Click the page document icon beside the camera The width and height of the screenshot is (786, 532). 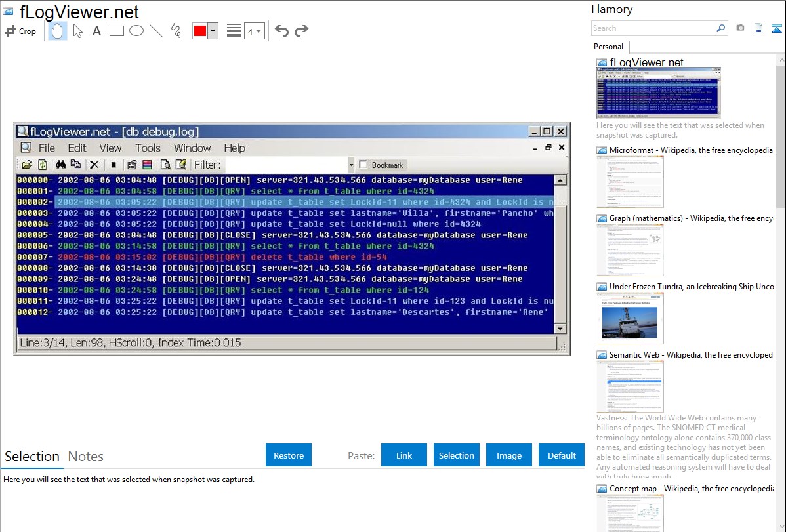(758, 28)
